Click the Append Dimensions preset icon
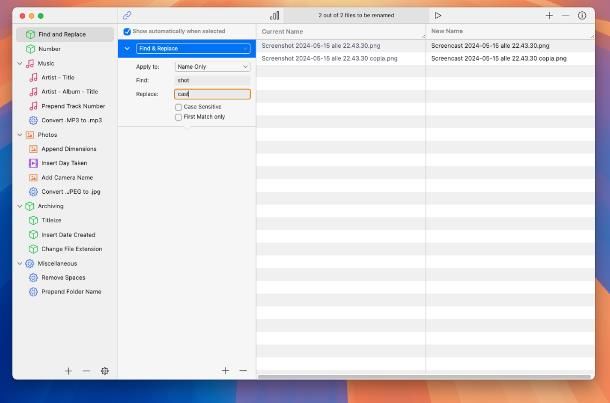This screenshot has height=403, width=610. pyautogui.click(x=33, y=149)
